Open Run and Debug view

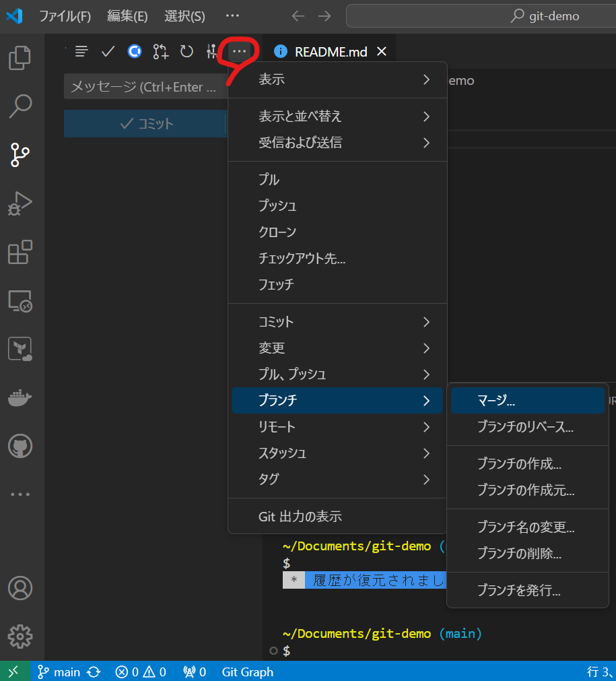pyautogui.click(x=20, y=203)
